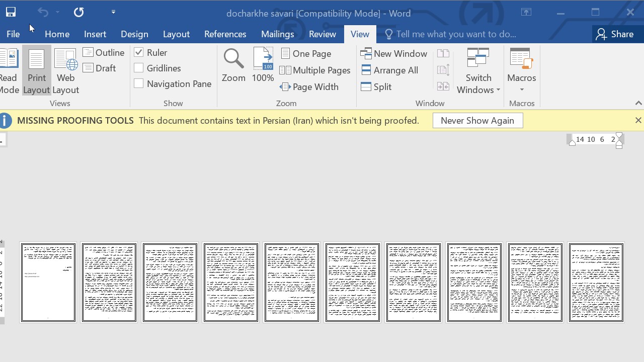
Task: Open the Zoom dialog with the magnifier icon
Action: [233, 66]
